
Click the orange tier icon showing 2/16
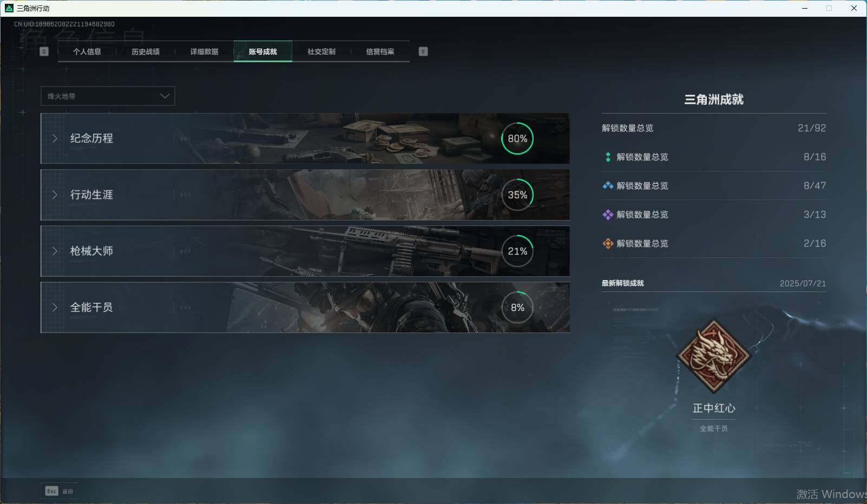(608, 243)
